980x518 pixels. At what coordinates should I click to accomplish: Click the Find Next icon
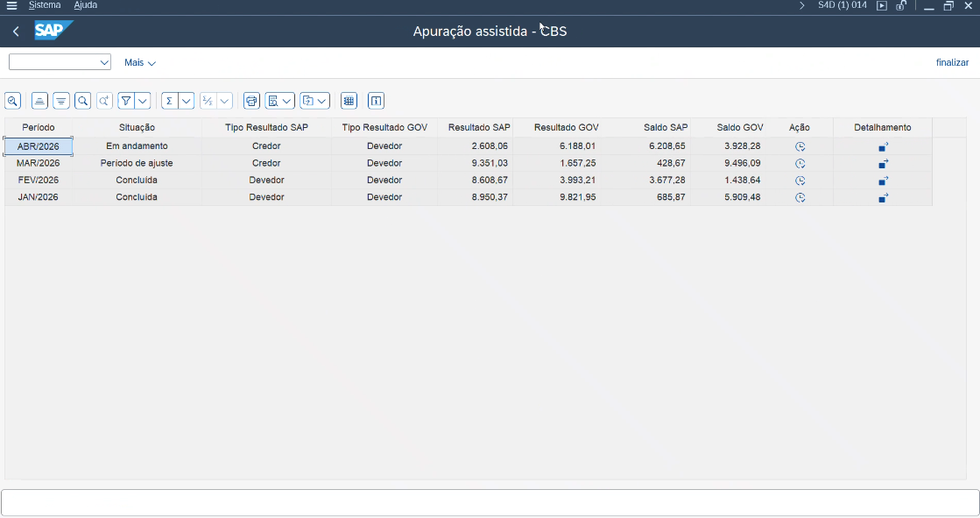pyautogui.click(x=104, y=101)
